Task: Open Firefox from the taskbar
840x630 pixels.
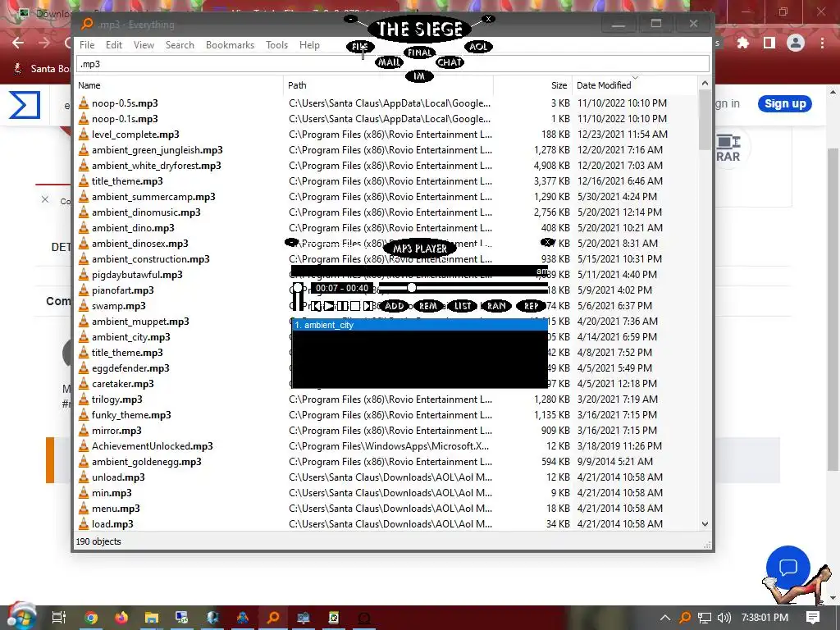Action: click(121, 618)
